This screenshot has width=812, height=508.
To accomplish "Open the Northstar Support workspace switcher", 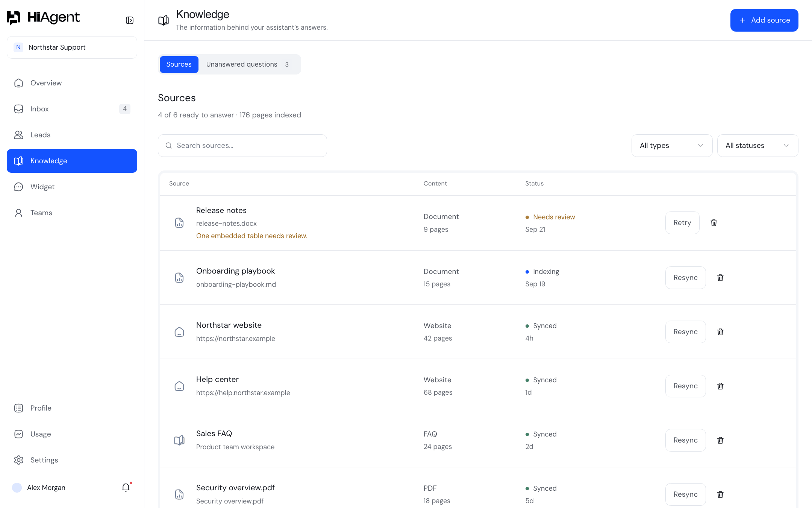I will coord(72,47).
